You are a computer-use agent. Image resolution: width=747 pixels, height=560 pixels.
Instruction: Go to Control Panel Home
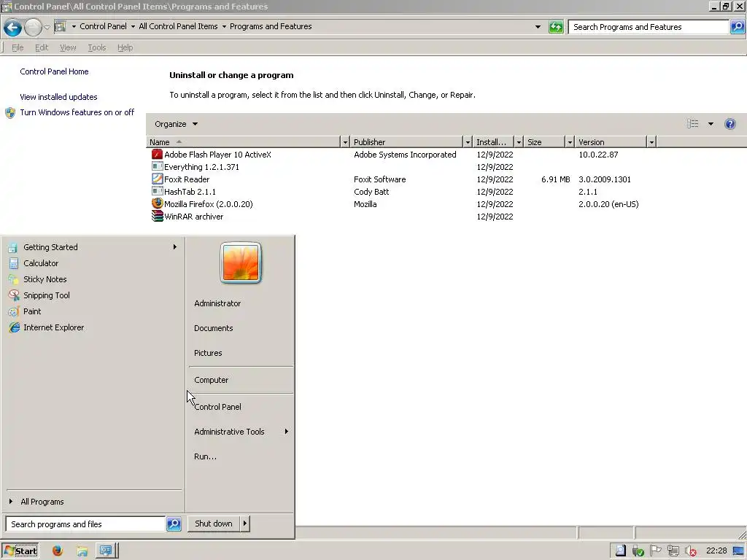click(54, 71)
